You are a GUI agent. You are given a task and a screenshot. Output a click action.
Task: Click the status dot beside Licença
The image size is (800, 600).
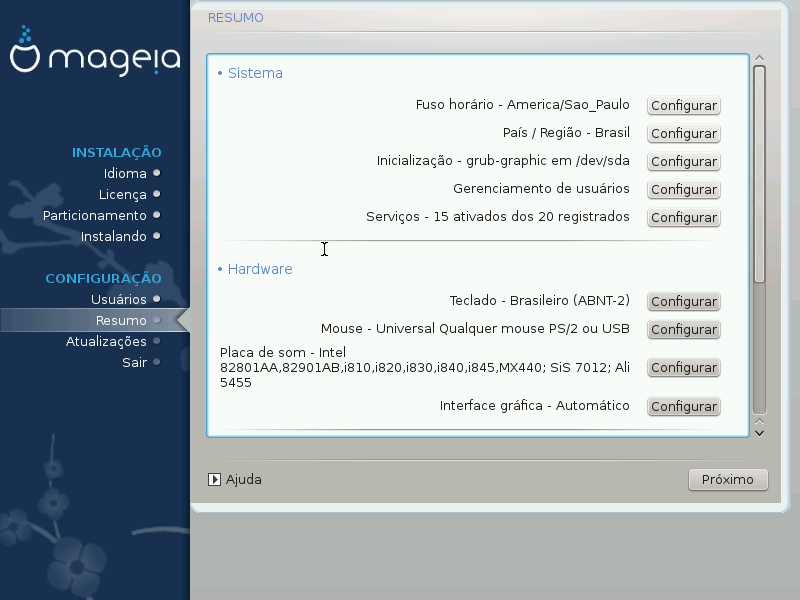click(x=157, y=194)
